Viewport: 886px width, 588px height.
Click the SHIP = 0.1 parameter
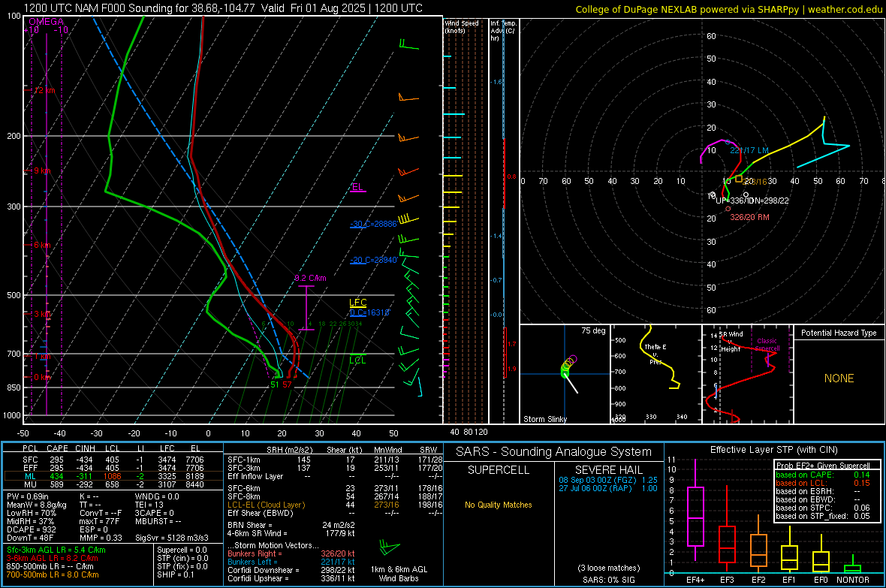pyautogui.click(x=176, y=574)
